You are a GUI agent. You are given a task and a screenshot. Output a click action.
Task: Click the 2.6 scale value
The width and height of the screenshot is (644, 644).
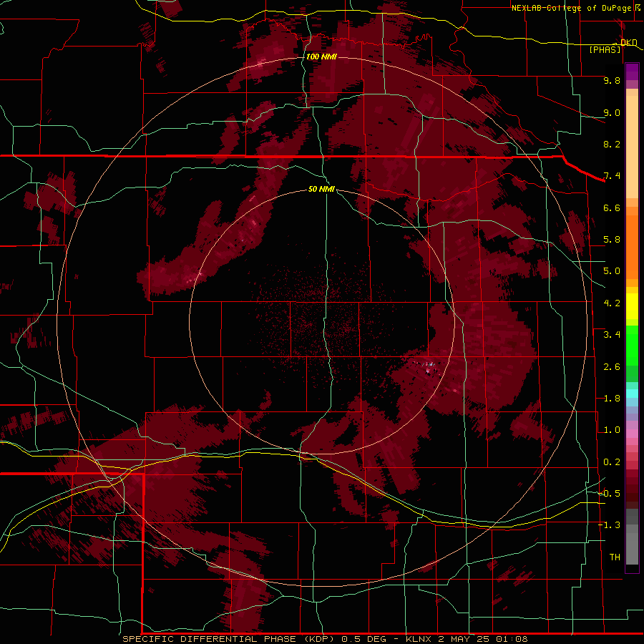point(612,367)
